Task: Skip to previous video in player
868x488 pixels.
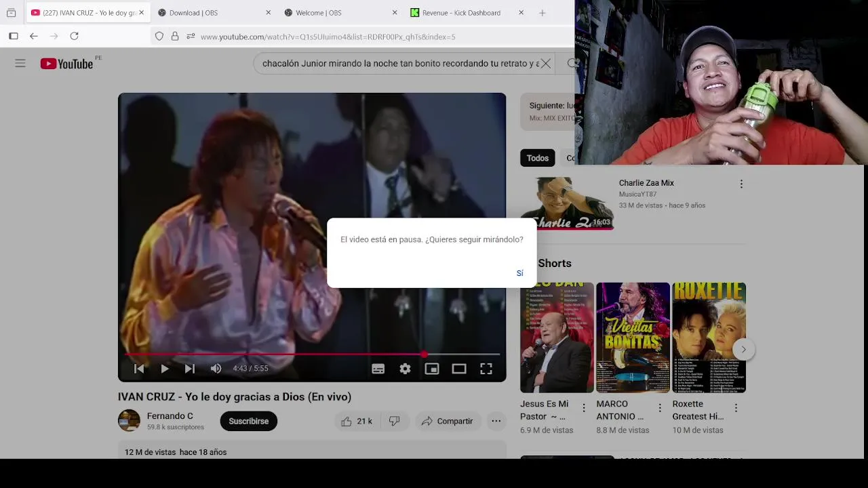Action: pos(139,369)
